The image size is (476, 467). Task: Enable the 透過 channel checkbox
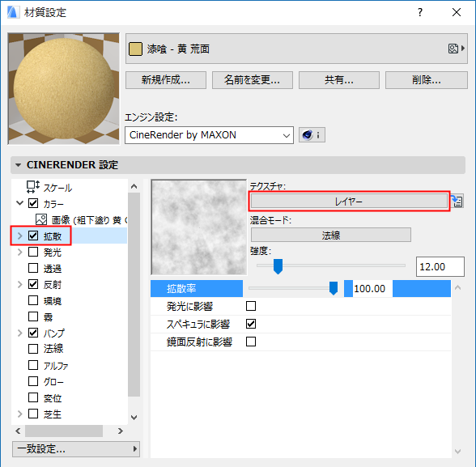click(33, 268)
